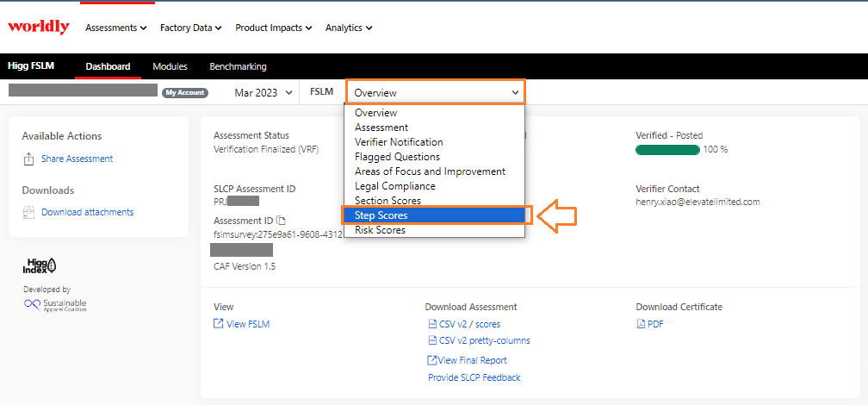
Task: Click the 100 % label
Action: click(x=716, y=150)
